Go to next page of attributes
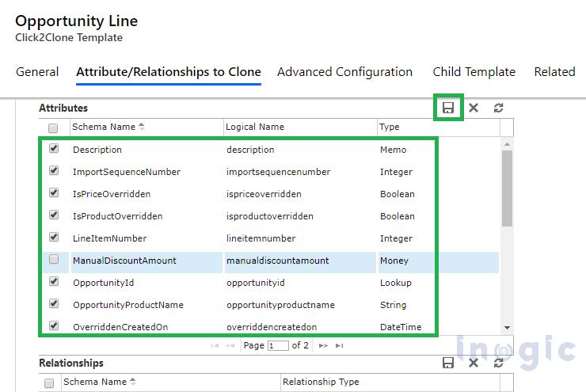This screenshot has width=586, height=392. pos(325,345)
